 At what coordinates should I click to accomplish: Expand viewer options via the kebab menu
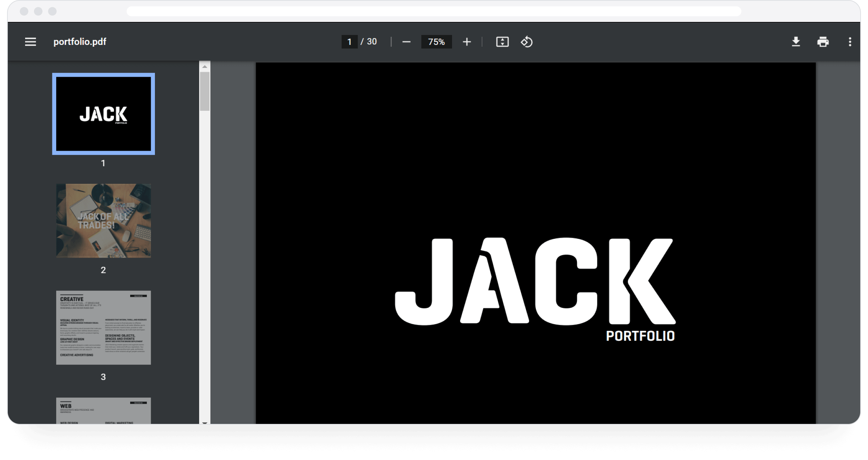[850, 42]
